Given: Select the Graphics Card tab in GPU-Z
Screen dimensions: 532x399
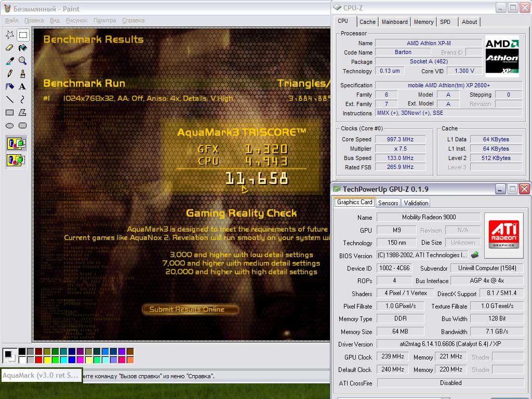Looking at the screenshot, I should (354, 202).
